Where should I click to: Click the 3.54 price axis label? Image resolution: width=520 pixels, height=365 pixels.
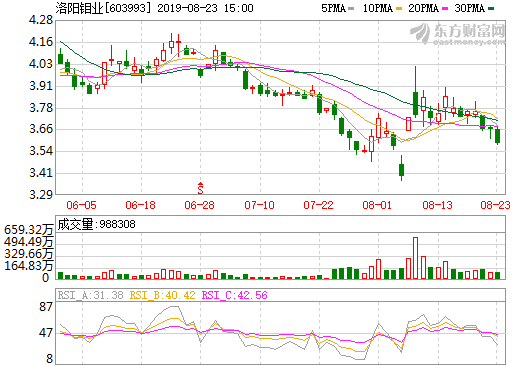[41, 151]
